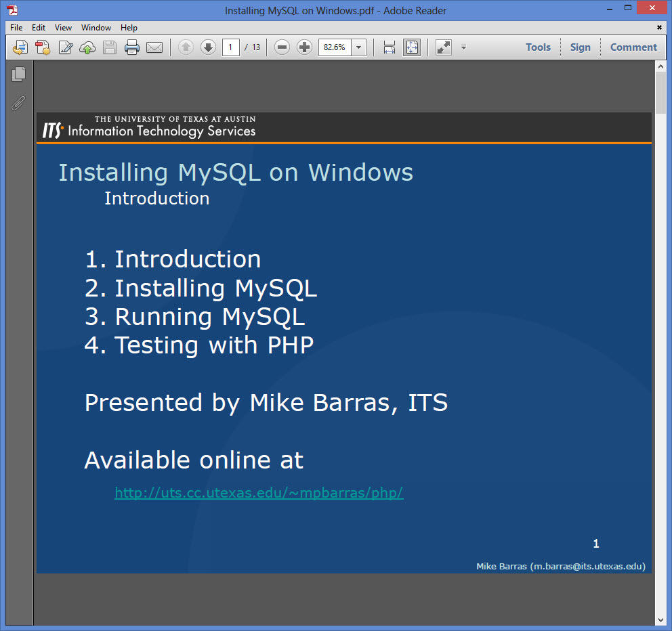
Task: Click the Open file toolbar icon
Action: pos(20,47)
